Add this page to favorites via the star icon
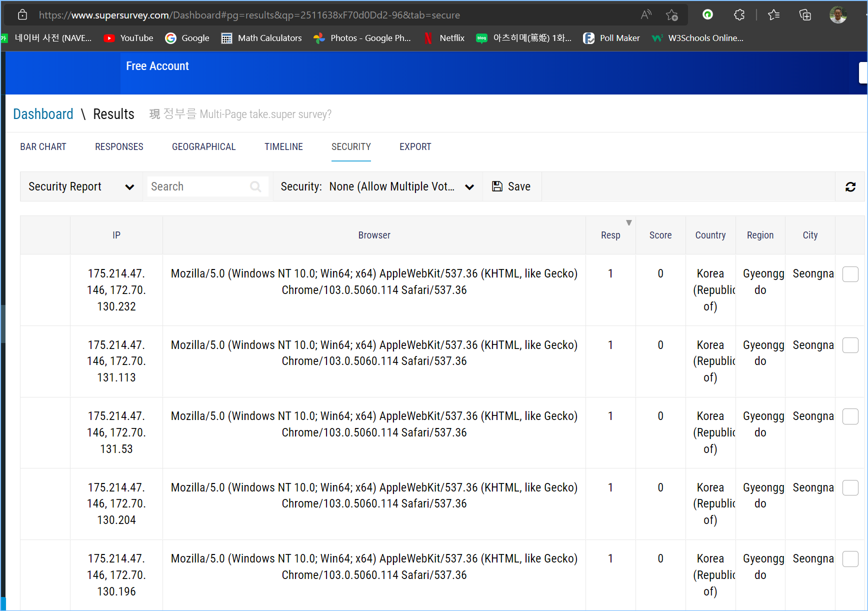Image resolution: width=868 pixels, height=611 pixels. pos(671,15)
